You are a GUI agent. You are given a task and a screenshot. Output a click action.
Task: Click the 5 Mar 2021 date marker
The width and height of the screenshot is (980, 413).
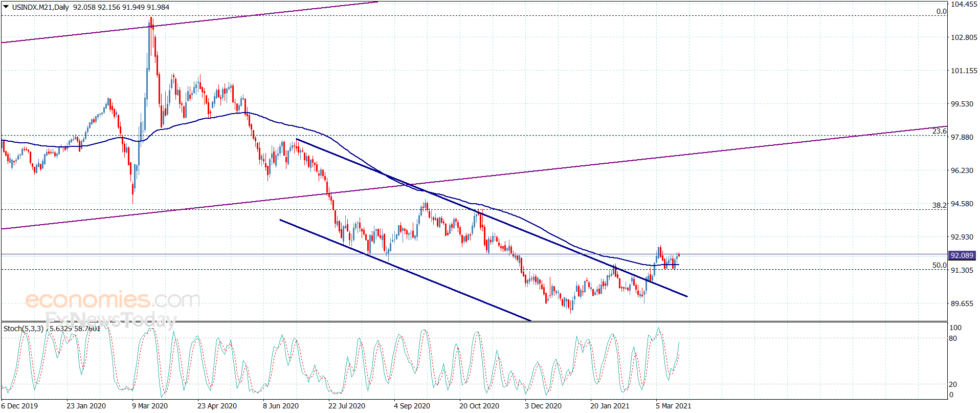pos(674,406)
